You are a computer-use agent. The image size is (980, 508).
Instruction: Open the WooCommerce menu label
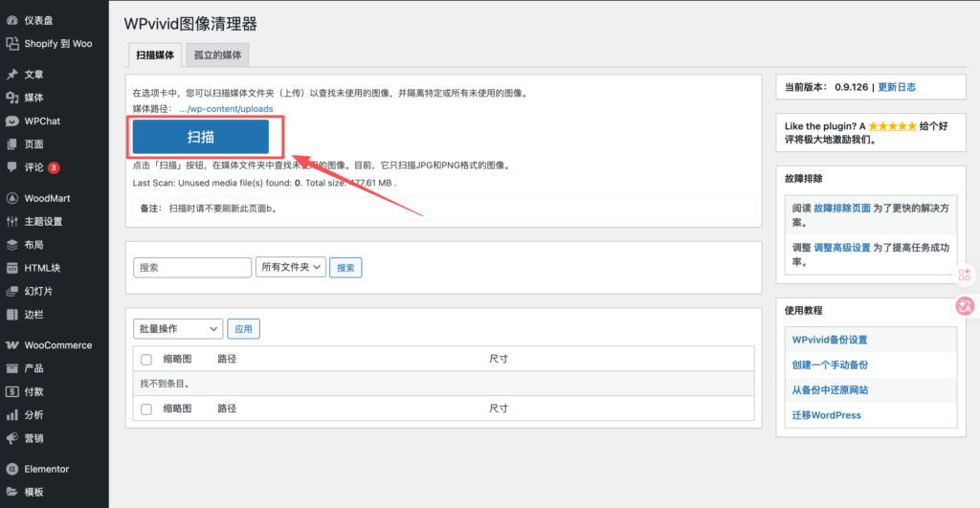pos(58,345)
